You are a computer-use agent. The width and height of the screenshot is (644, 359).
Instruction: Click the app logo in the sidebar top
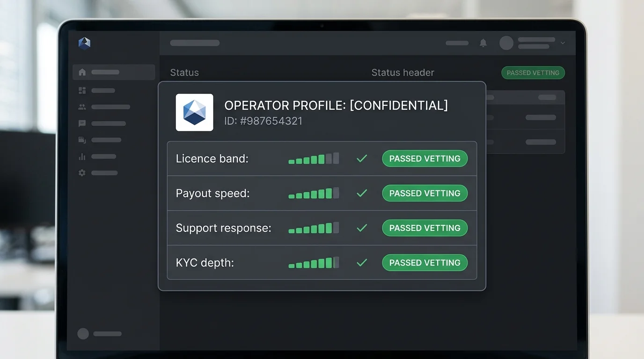[85, 43]
